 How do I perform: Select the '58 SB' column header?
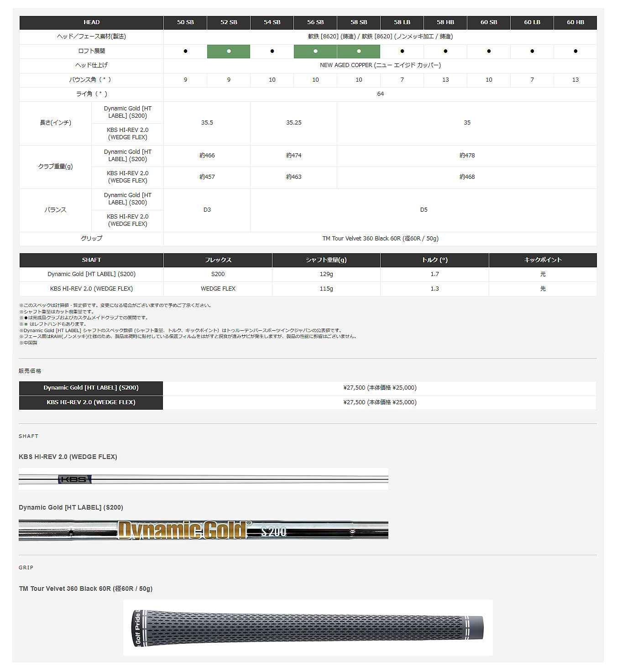coord(359,22)
